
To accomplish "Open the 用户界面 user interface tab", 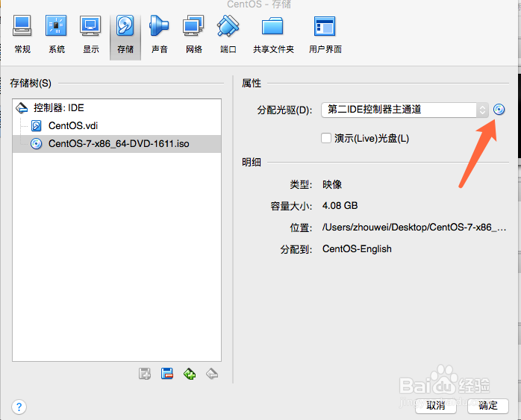I will click(325, 35).
